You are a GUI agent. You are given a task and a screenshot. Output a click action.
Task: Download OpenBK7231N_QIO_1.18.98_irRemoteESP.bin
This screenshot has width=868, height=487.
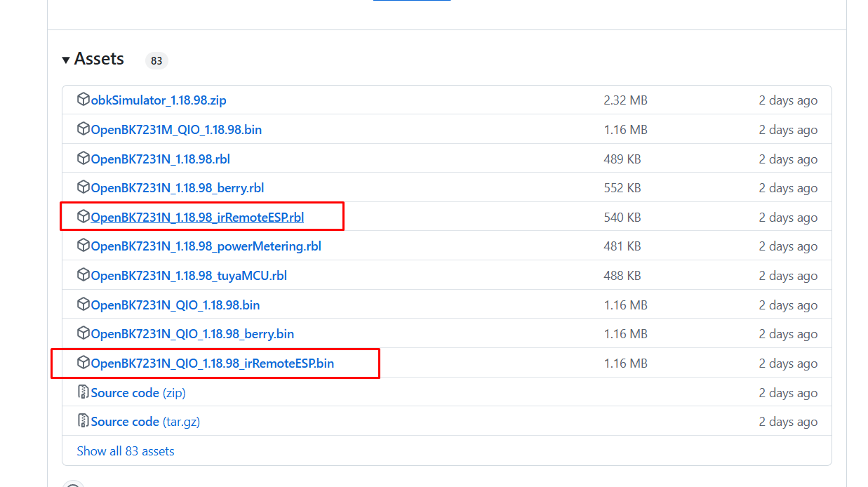pyautogui.click(x=213, y=363)
